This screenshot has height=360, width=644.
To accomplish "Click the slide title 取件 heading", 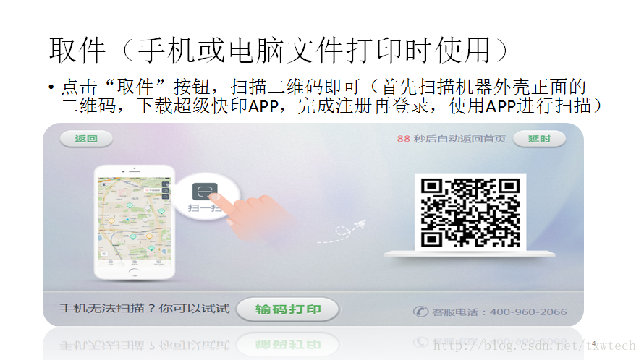I will [x=279, y=51].
